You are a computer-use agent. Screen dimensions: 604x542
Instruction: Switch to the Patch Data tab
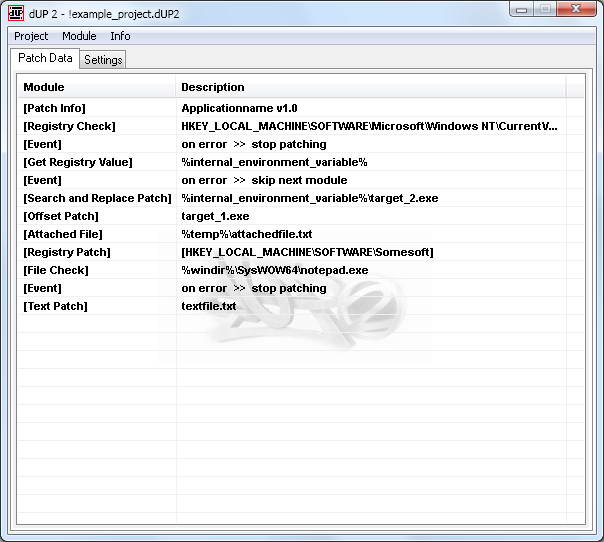pos(45,58)
